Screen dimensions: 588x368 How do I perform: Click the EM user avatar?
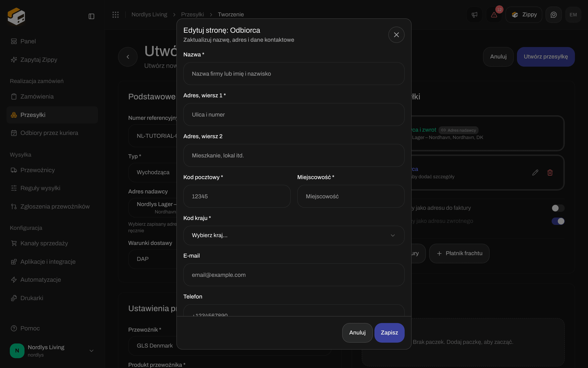pos(573,15)
